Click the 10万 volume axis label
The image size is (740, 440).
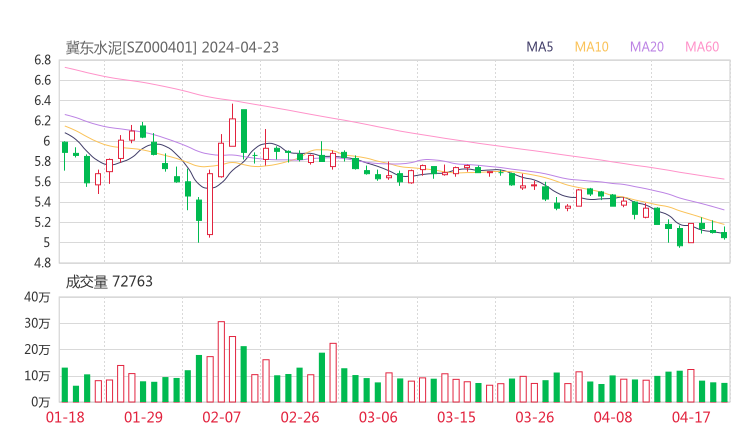(x=37, y=376)
